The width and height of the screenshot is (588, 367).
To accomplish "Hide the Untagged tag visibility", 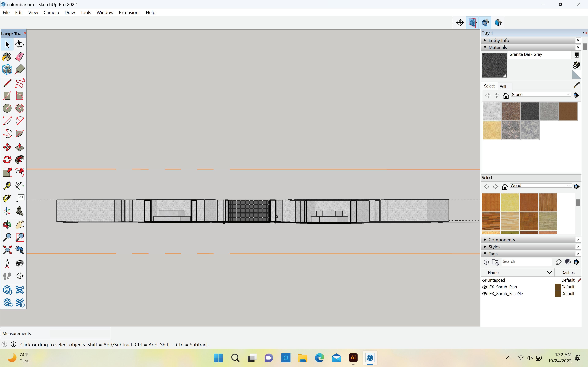I will 484,280.
